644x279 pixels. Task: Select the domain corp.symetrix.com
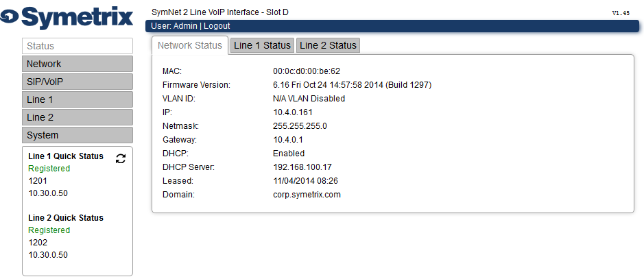[x=307, y=195]
